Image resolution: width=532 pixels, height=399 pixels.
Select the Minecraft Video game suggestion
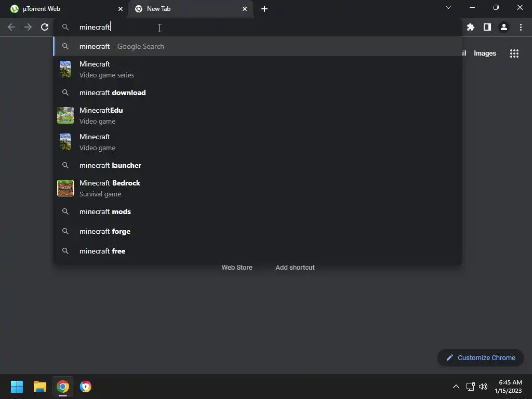(258, 142)
